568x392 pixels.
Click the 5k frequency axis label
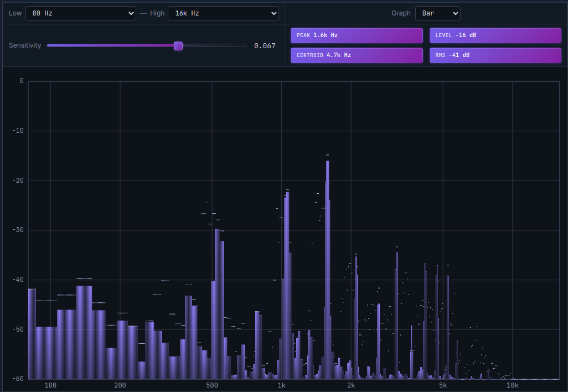[443, 385]
